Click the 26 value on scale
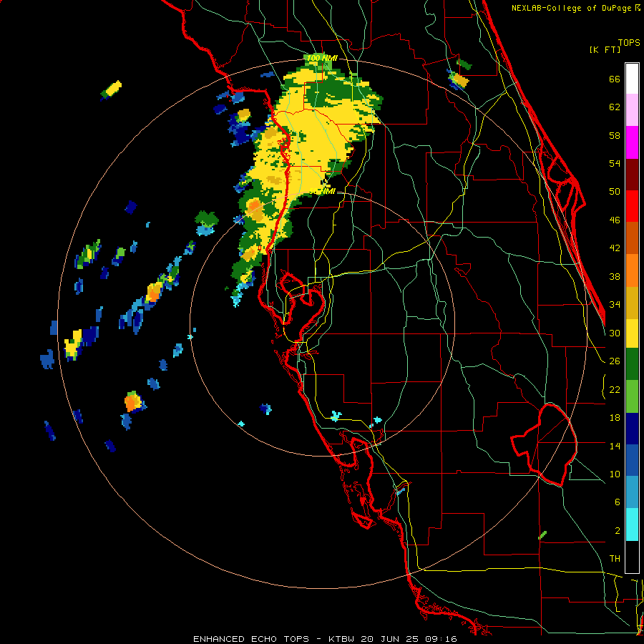The width and height of the screenshot is (644, 644). pos(615,361)
